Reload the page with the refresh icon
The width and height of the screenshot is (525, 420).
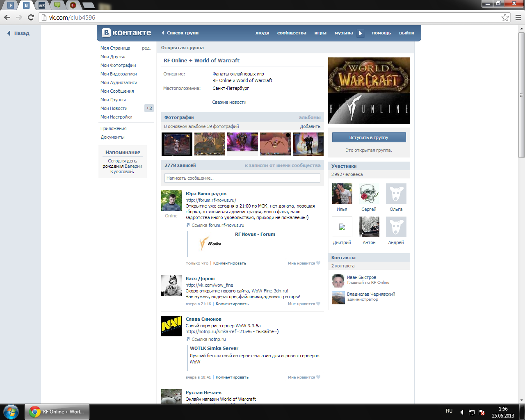31,17
